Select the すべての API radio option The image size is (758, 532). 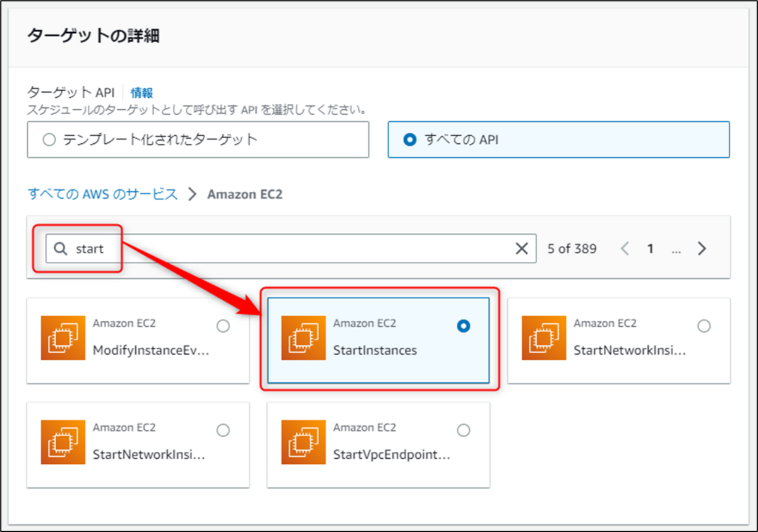tap(410, 139)
